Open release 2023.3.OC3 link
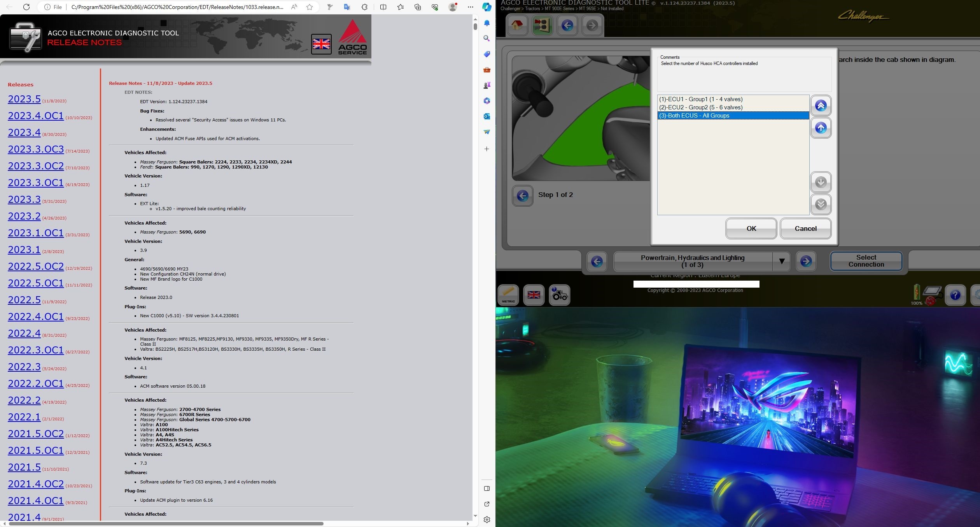 tap(36, 149)
